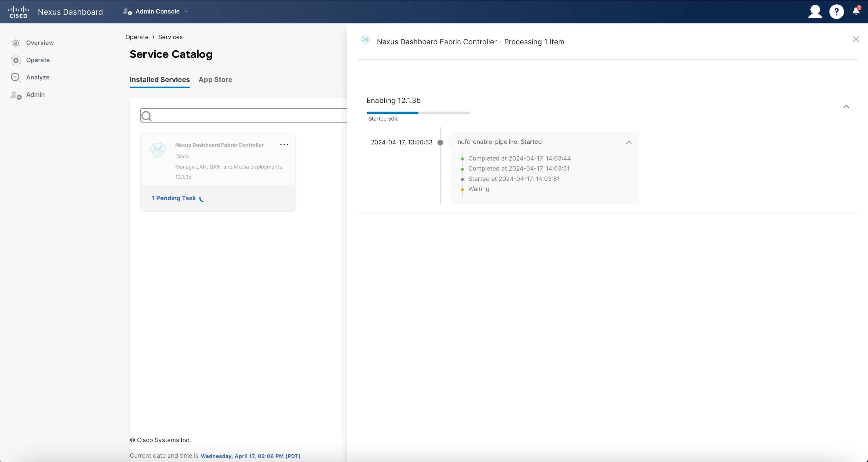Click the 13:50:53 timeline marker dot

[440, 143]
